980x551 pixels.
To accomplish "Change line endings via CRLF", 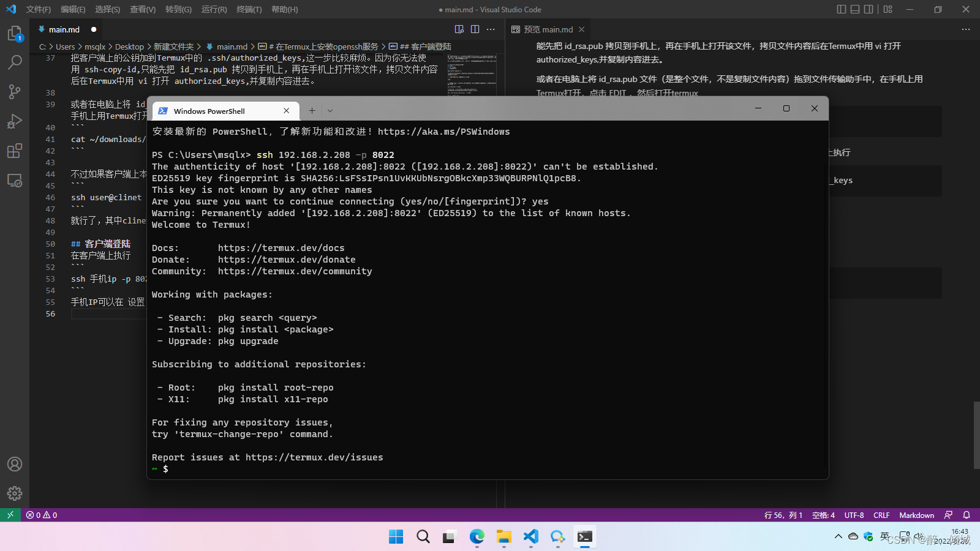I will pos(881,515).
